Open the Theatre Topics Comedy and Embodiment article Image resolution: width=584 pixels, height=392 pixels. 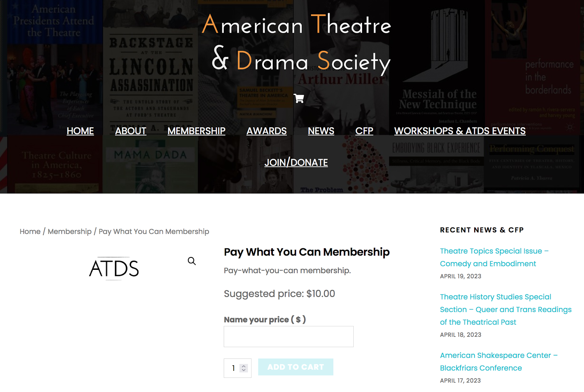[x=495, y=257]
